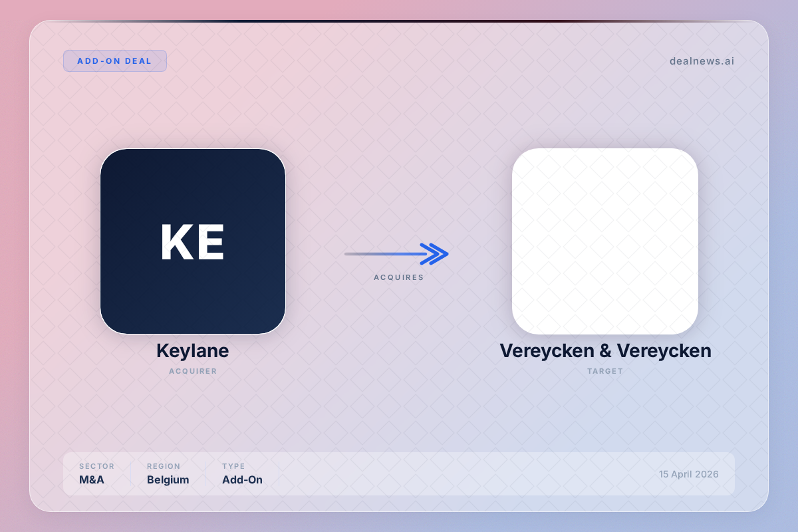Click the Vereycken & Vereycken company name
Screen dimensions: 798x532
pyautogui.click(x=605, y=350)
